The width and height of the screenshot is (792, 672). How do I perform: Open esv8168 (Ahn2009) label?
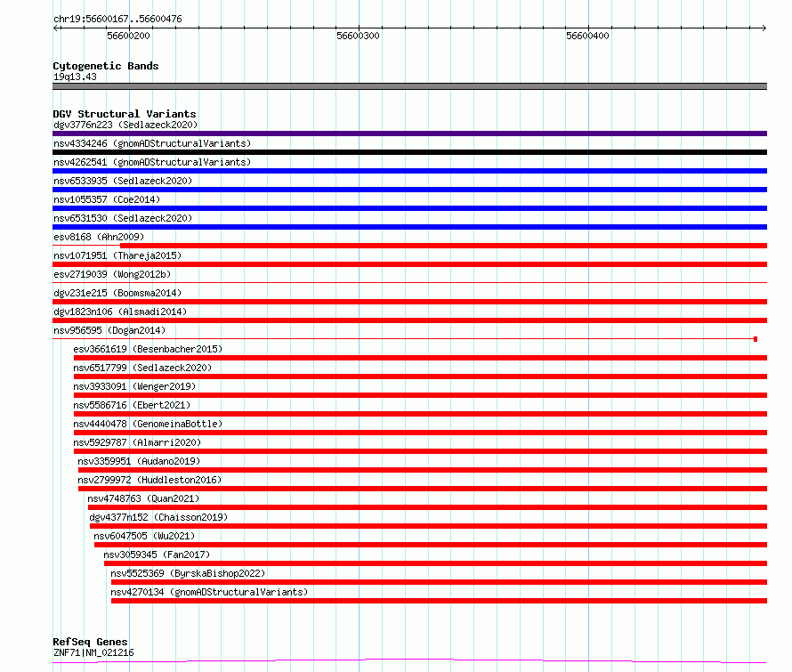click(x=99, y=237)
